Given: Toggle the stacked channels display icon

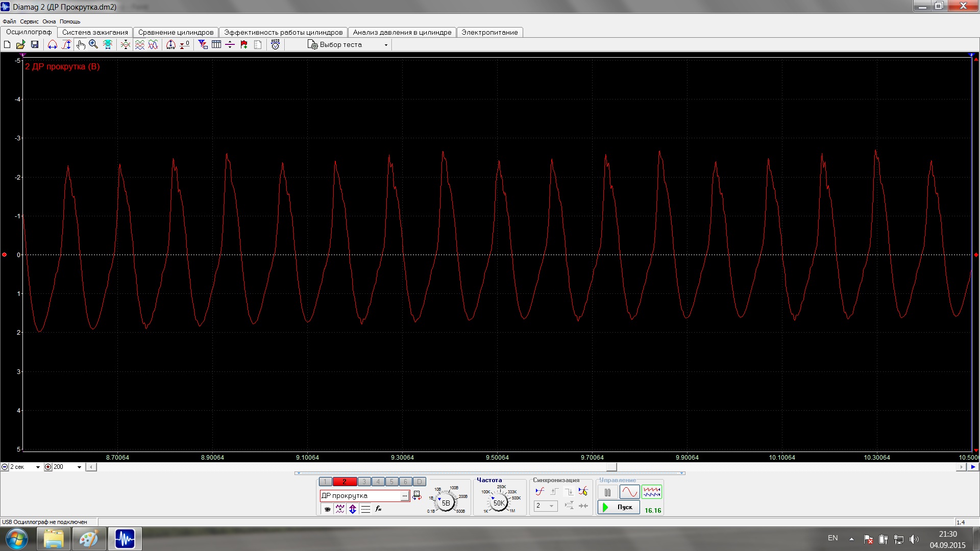Looking at the screenshot, I should 139,45.
